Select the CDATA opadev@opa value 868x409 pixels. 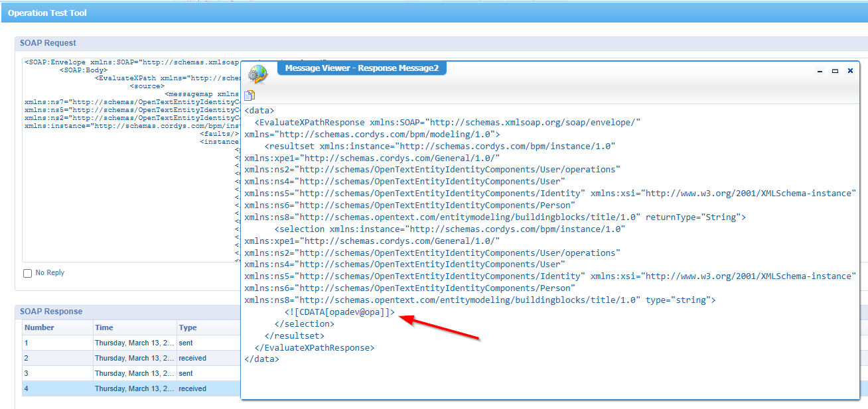pyautogui.click(x=338, y=312)
